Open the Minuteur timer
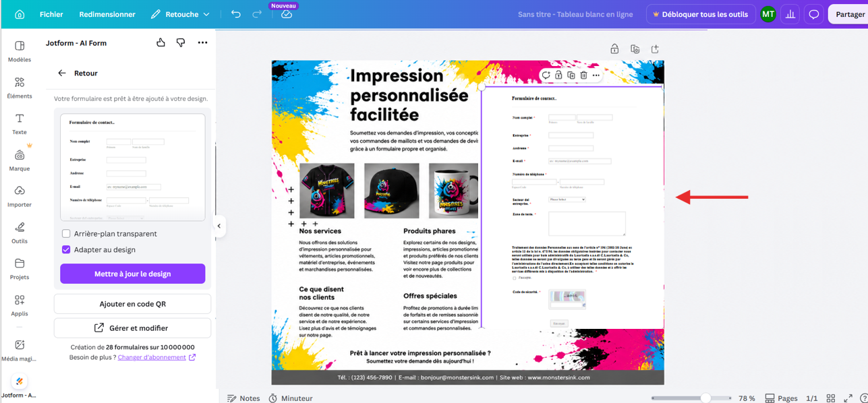 tap(291, 398)
